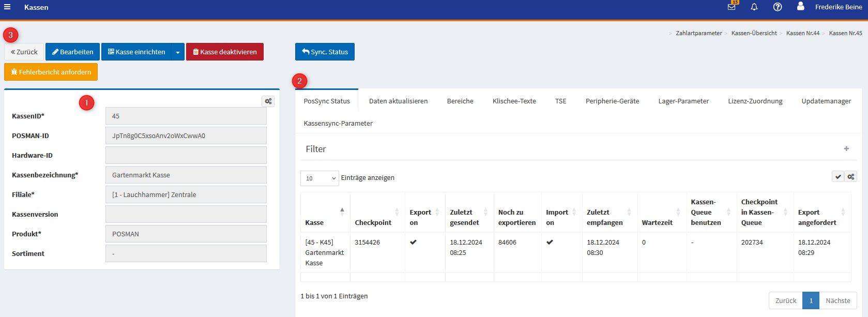Open the user profile icon
Screen dimensions: 868x317
(x=800, y=7)
